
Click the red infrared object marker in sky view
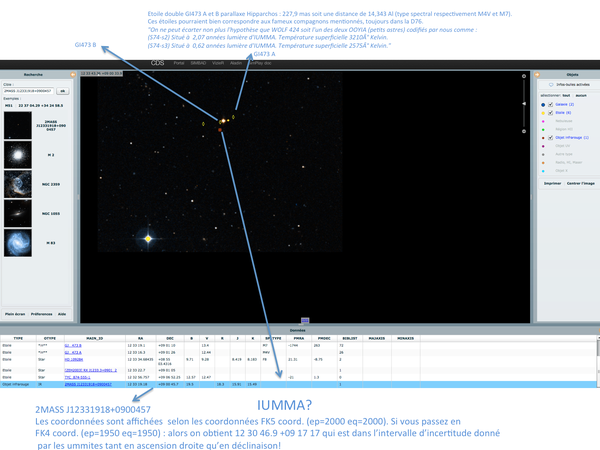pyautogui.click(x=220, y=130)
